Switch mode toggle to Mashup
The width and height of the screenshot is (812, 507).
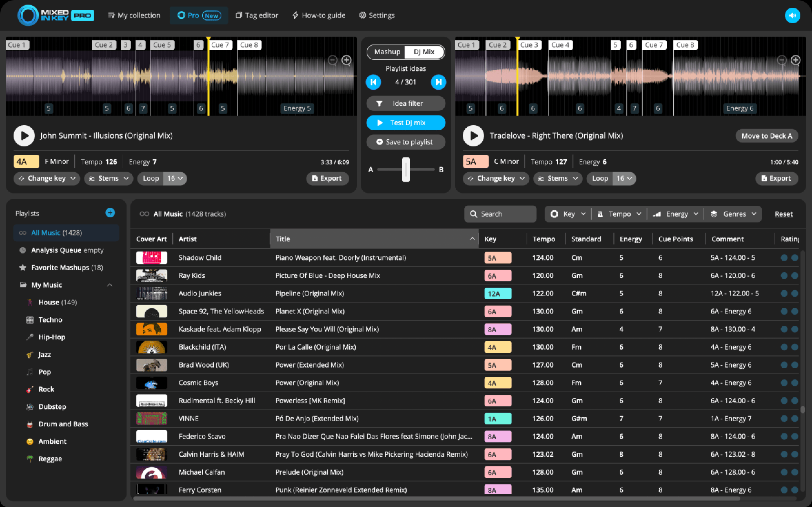click(387, 52)
